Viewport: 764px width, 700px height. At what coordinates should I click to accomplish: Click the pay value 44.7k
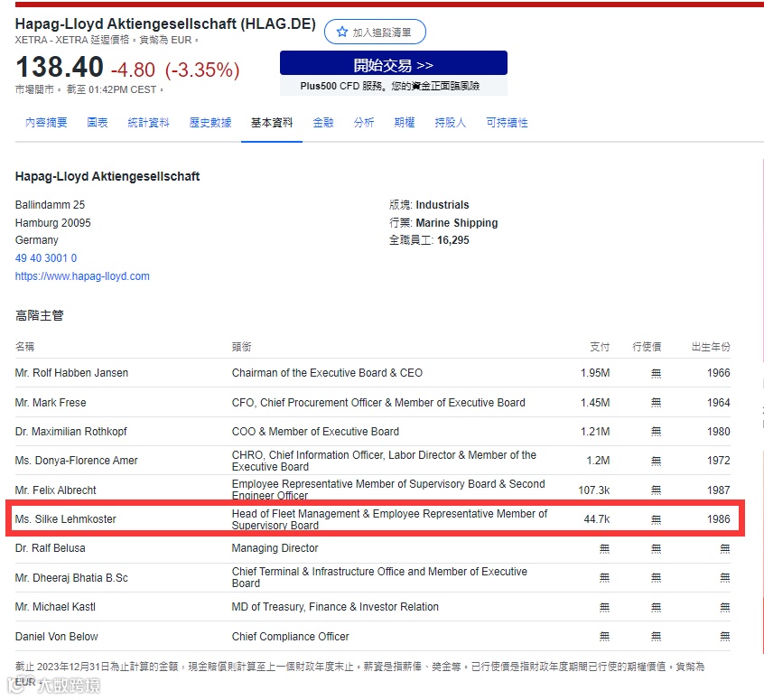[x=597, y=519]
